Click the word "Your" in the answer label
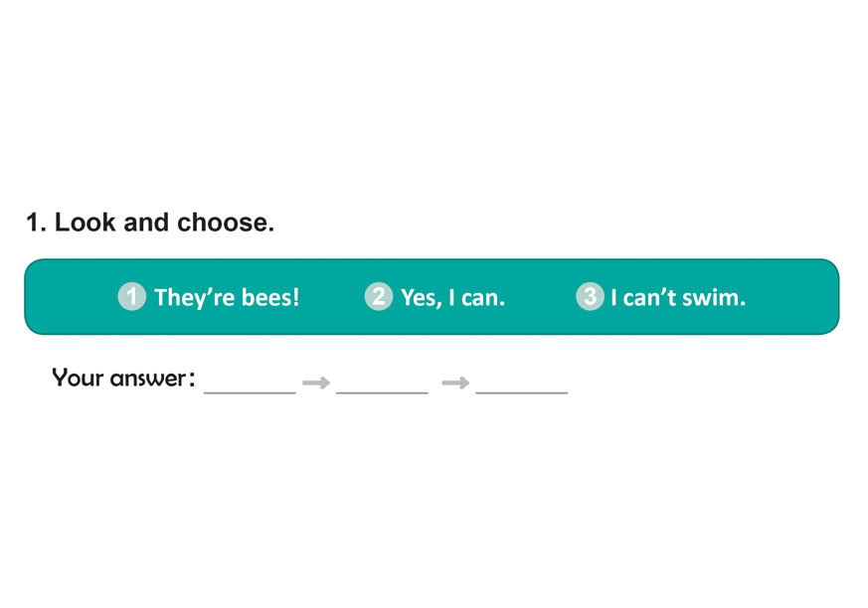This screenshot has width=868, height=608. [76, 379]
